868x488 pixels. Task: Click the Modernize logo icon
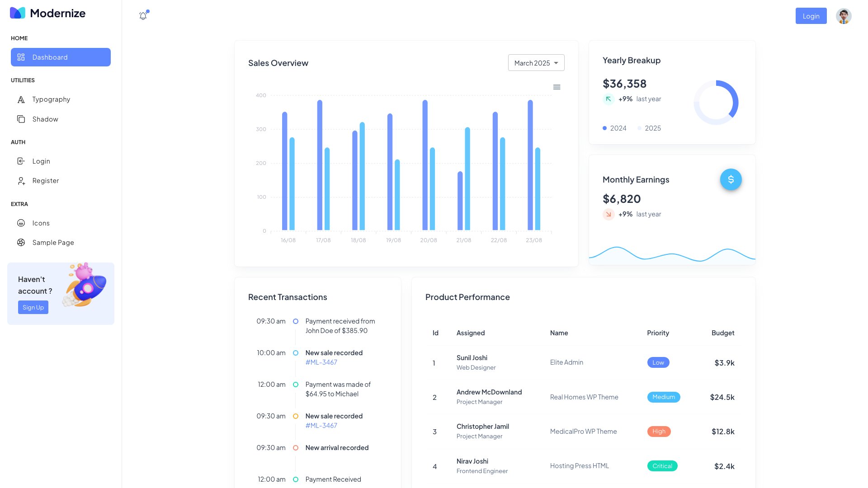coord(17,13)
